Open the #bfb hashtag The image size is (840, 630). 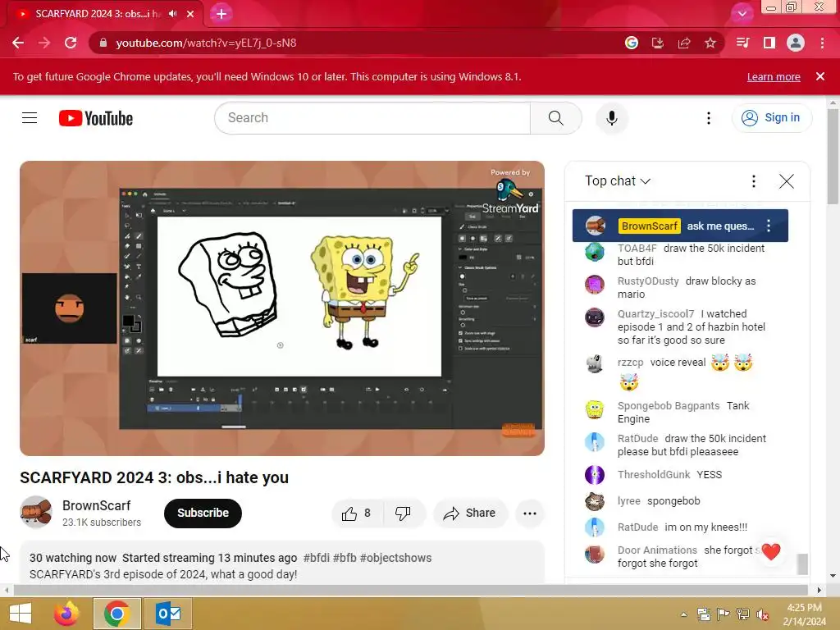click(345, 558)
